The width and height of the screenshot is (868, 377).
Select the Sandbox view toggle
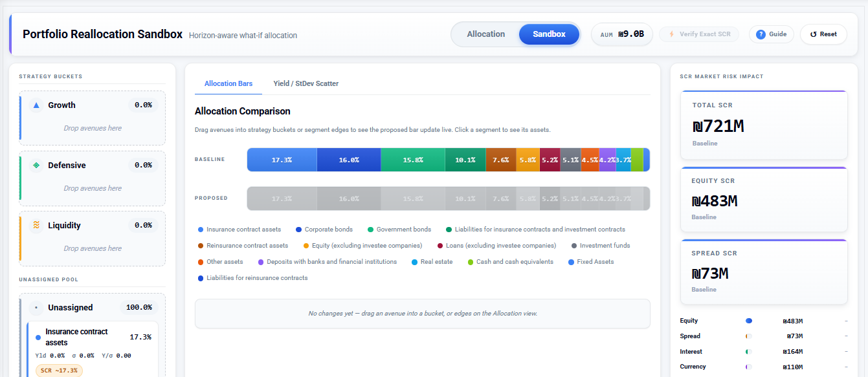pos(549,34)
